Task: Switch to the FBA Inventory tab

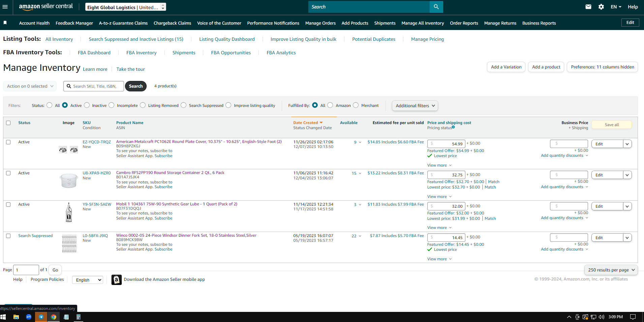Action: pos(141,53)
